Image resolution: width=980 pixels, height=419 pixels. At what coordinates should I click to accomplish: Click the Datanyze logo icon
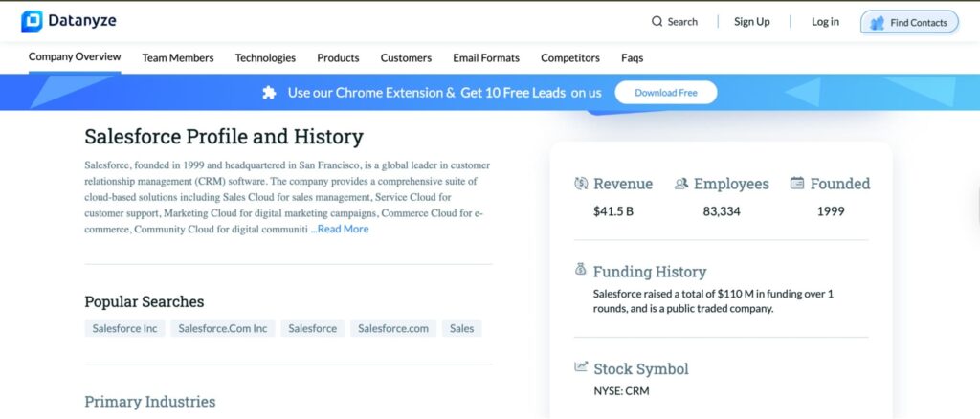[x=32, y=21]
